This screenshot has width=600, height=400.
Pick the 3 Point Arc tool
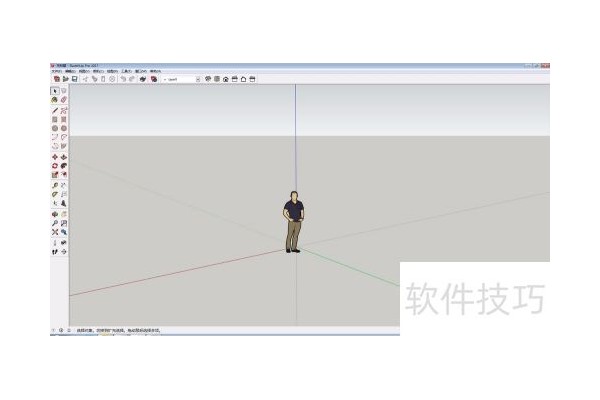(x=55, y=146)
